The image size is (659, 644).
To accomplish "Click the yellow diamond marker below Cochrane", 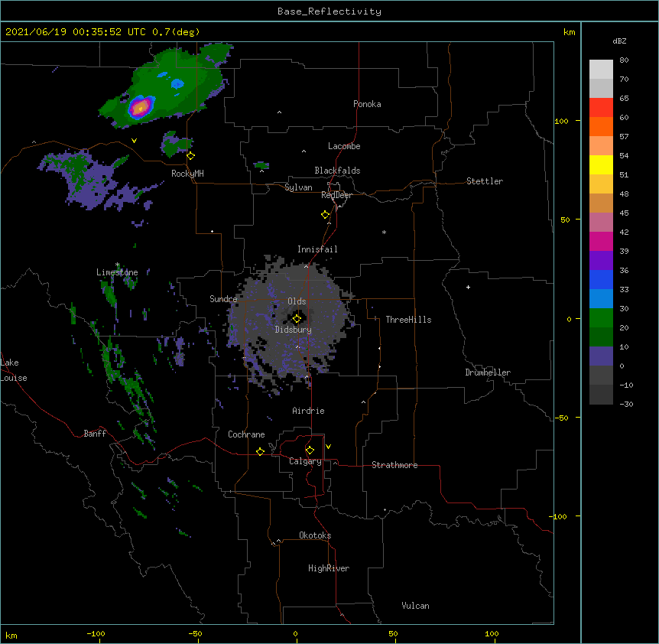I will point(260,451).
